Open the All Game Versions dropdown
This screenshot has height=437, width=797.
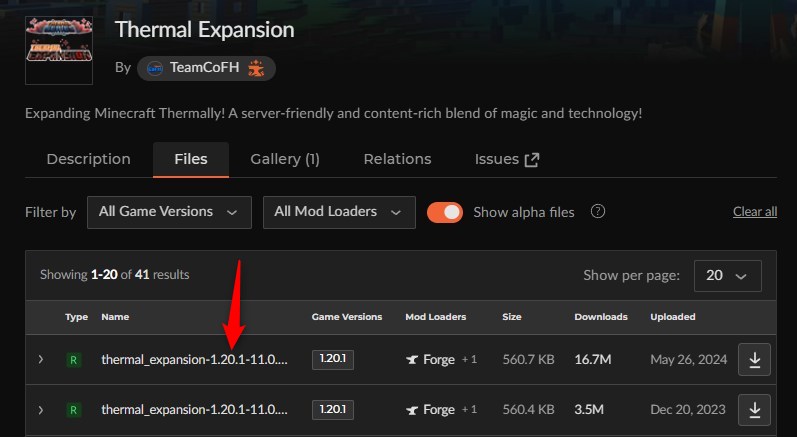[169, 212]
